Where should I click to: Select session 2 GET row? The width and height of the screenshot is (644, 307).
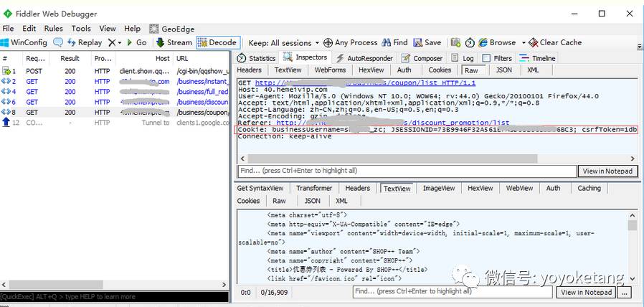[x=115, y=81]
